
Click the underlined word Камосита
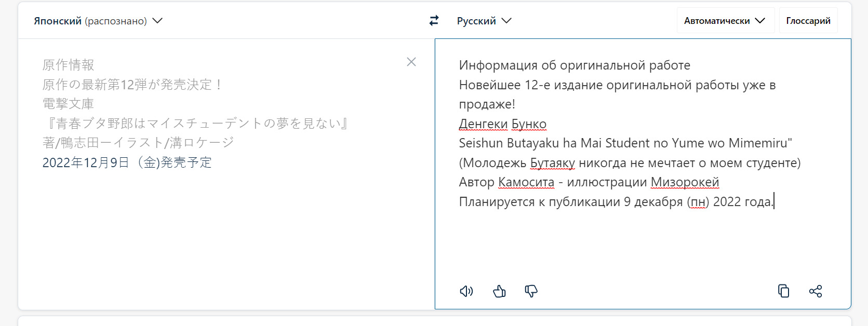(x=526, y=182)
